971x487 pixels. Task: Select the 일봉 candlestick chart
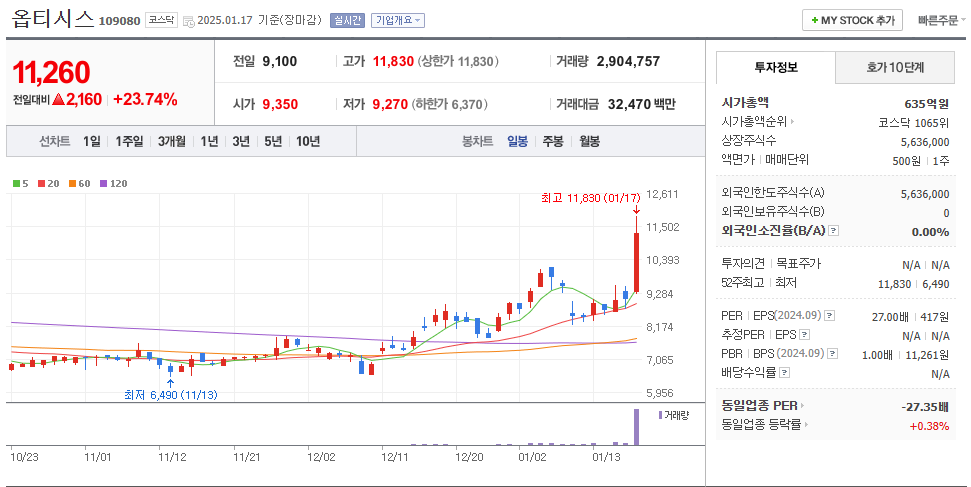click(518, 141)
